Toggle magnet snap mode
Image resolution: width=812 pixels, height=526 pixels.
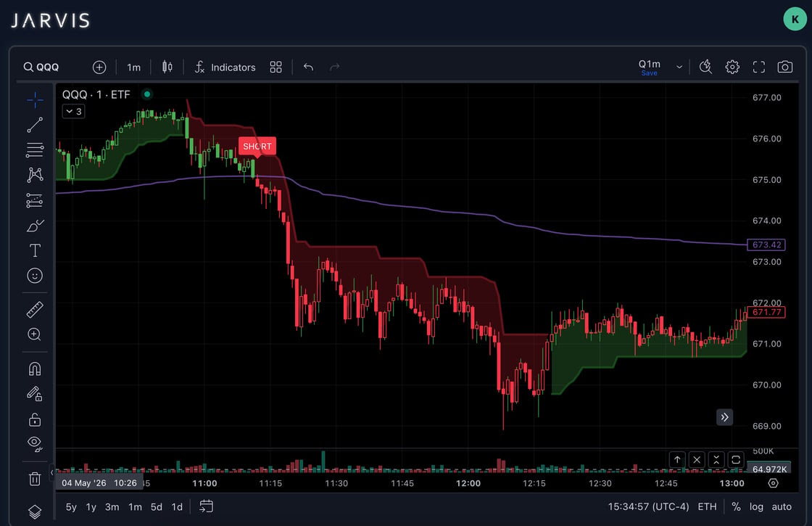(x=35, y=369)
